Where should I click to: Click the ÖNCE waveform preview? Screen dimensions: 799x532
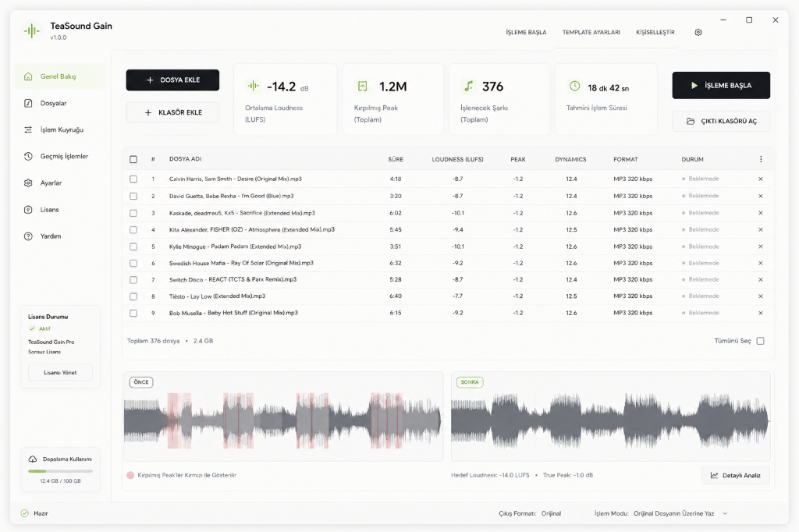point(282,417)
